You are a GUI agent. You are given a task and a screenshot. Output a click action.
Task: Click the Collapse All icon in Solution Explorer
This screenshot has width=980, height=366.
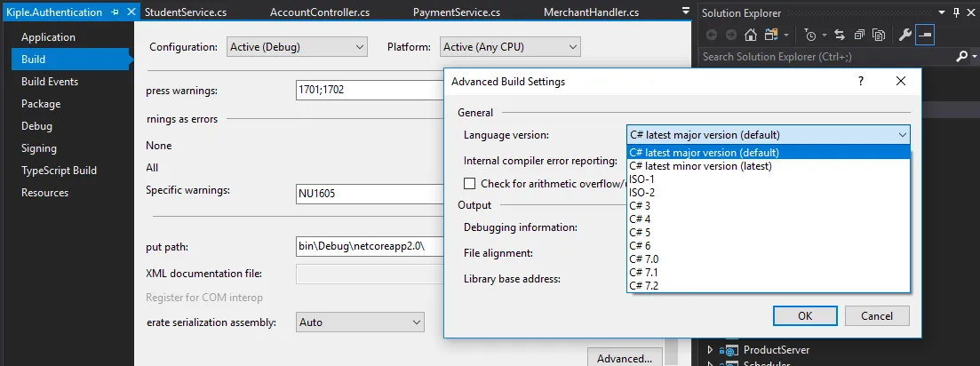click(x=859, y=35)
